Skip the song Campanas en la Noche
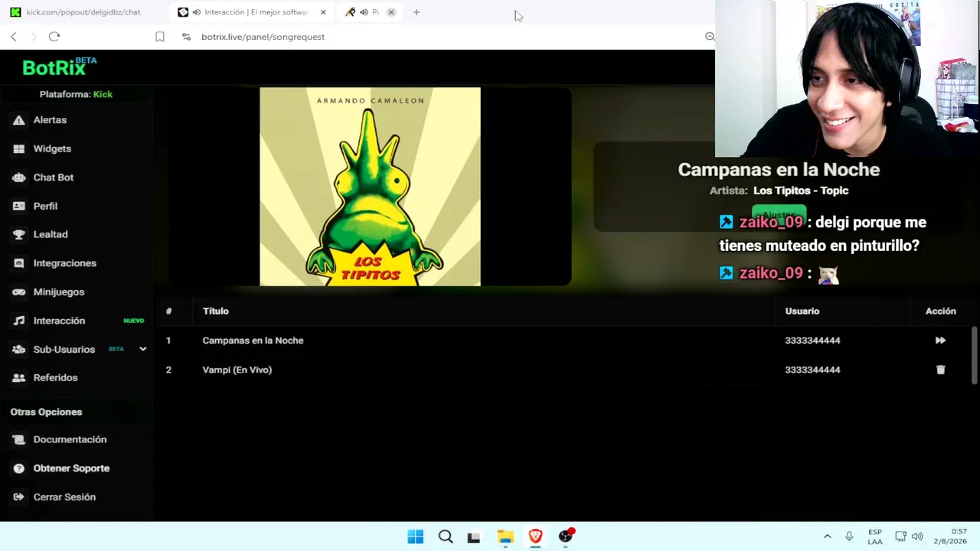This screenshot has width=980, height=551. tap(940, 341)
